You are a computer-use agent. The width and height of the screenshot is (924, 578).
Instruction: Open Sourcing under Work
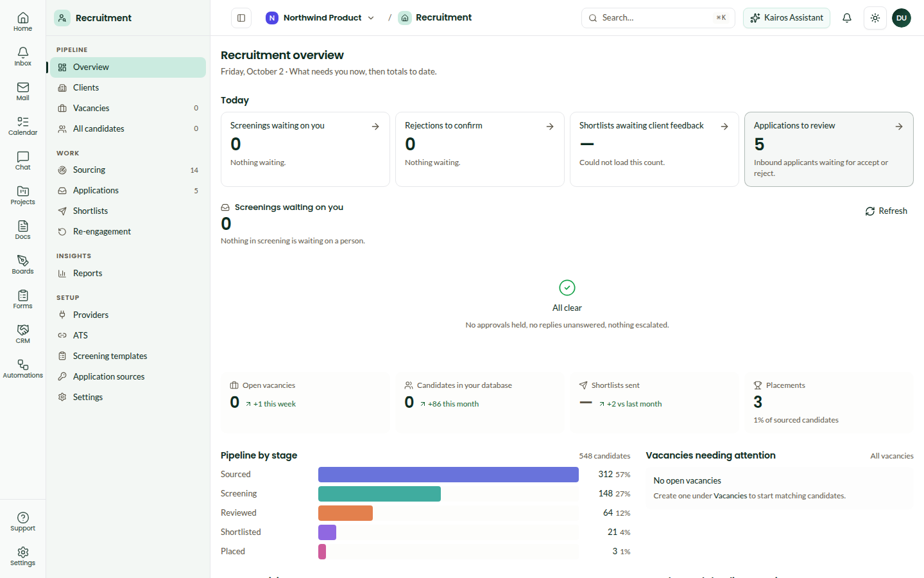click(128, 170)
